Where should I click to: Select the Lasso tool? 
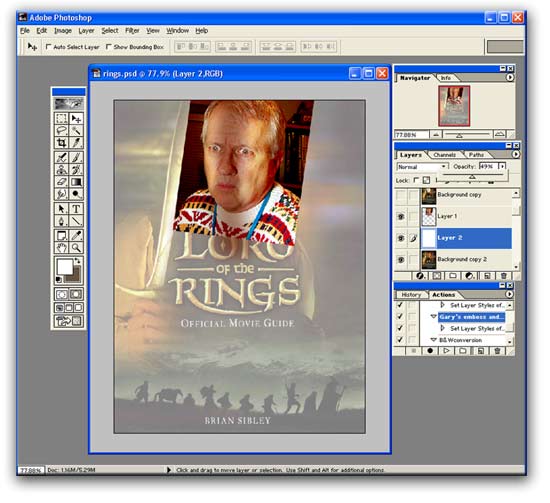[61, 130]
